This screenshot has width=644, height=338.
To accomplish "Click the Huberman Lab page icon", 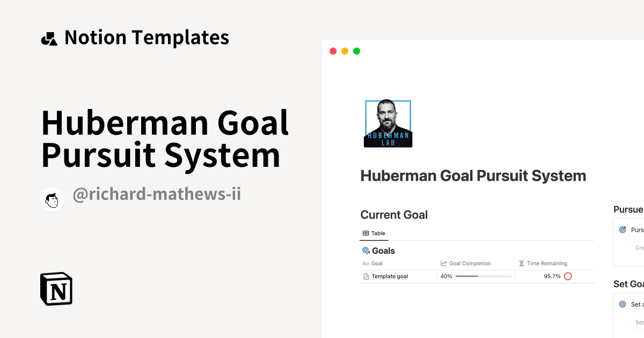I will (x=388, y=123).
